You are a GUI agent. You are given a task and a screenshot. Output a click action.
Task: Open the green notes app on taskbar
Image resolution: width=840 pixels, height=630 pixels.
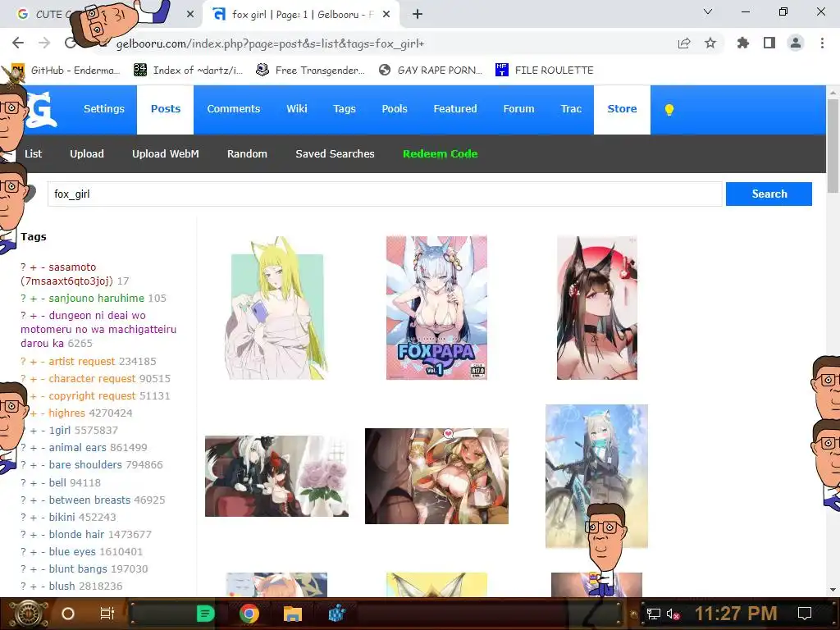point(206,614)
